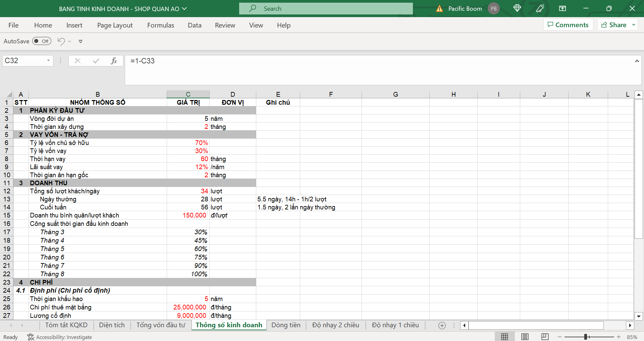This screenshot has width=644, height=341.
Task: Open Customize Quick Access Toolbar dropdown
Action: coord(80,41)
